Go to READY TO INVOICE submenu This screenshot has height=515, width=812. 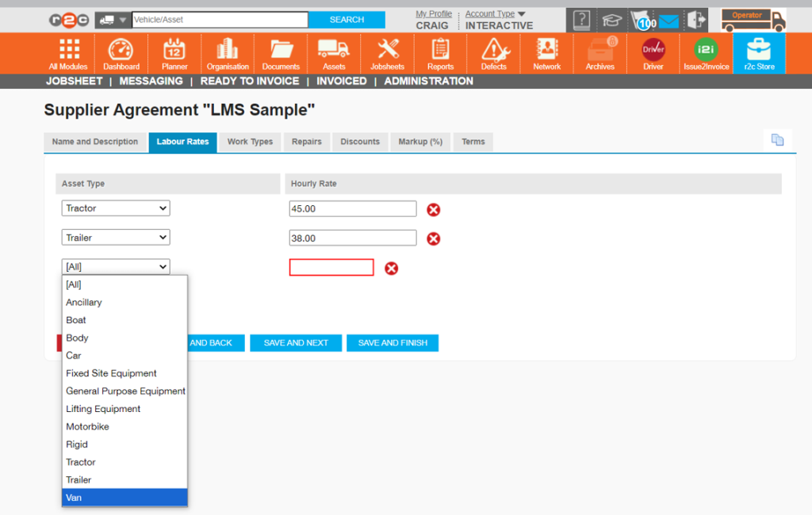coord(250,82)
